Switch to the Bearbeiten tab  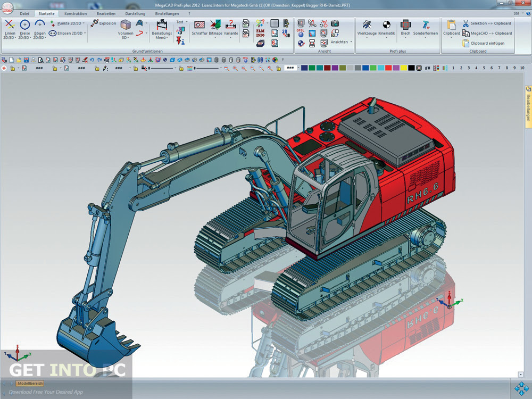(x=106, y=14)
